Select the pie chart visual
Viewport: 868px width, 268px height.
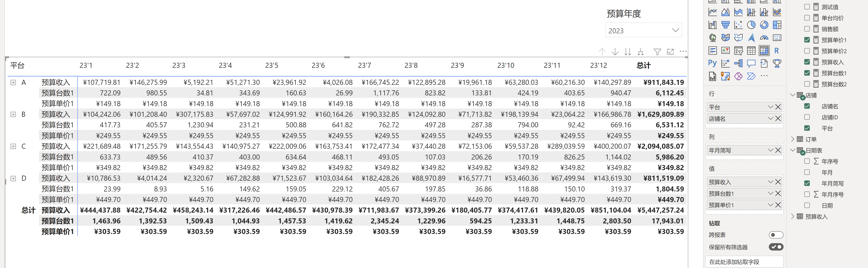(751, 25)
